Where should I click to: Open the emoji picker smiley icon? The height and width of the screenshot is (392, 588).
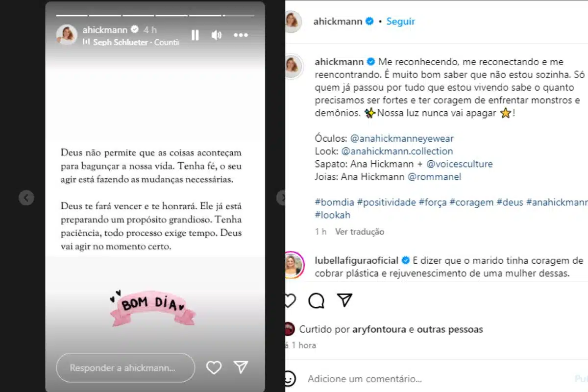pos(290,379)
